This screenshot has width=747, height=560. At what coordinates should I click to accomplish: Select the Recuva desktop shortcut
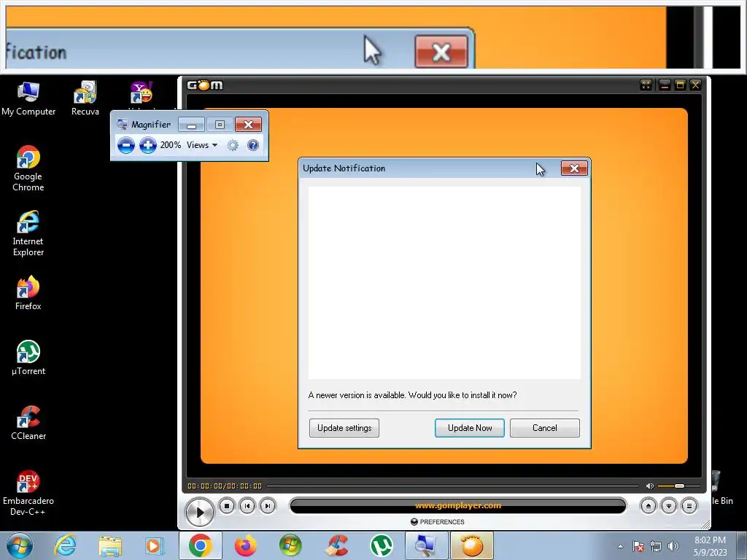[85, 98]
